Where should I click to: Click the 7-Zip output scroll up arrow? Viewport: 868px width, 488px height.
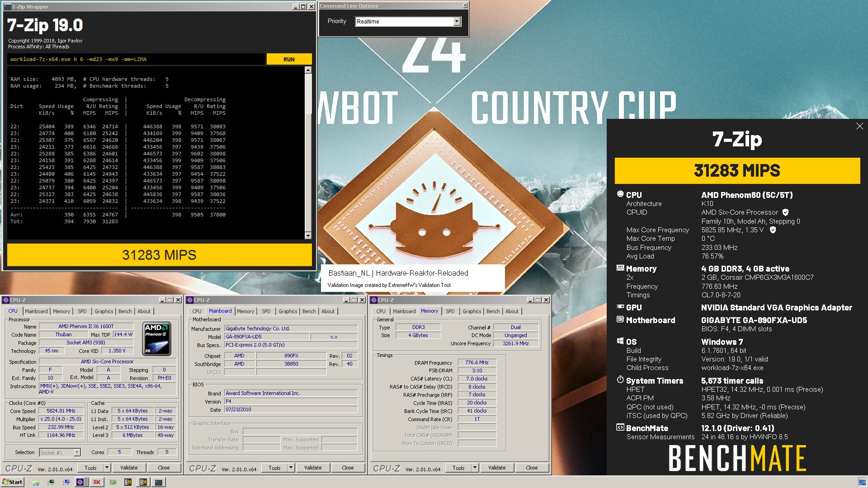(x=308, y=70)
